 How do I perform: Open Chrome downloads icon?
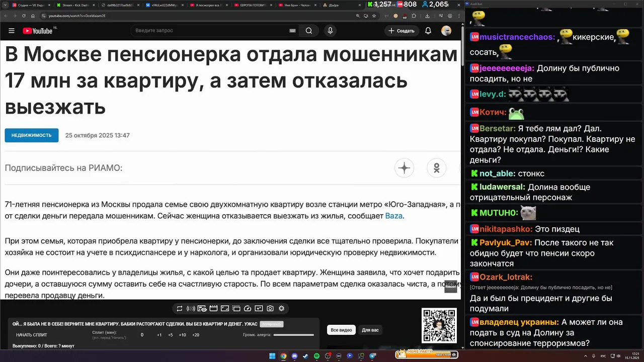point(427,16)
